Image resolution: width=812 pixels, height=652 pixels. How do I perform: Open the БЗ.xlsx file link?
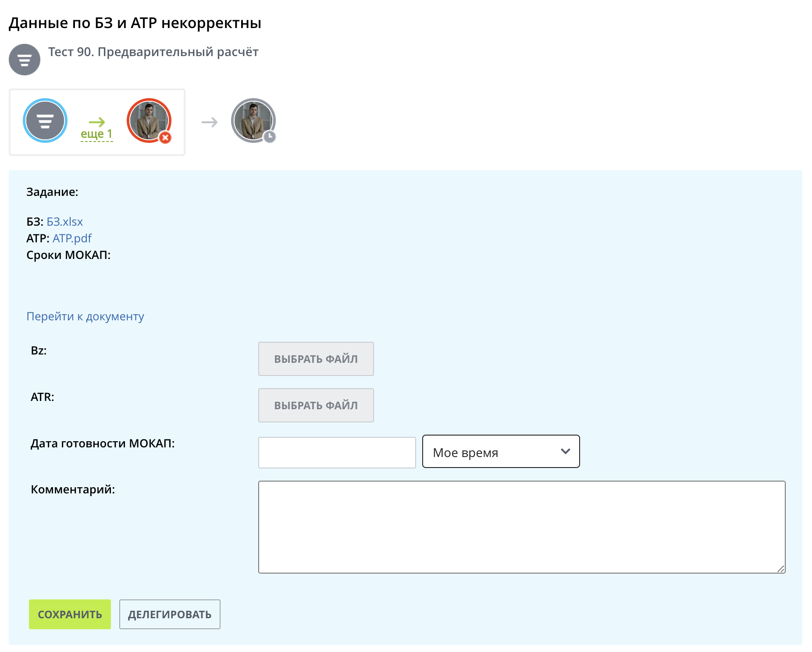pyautogui.click(x=65, y=222)
